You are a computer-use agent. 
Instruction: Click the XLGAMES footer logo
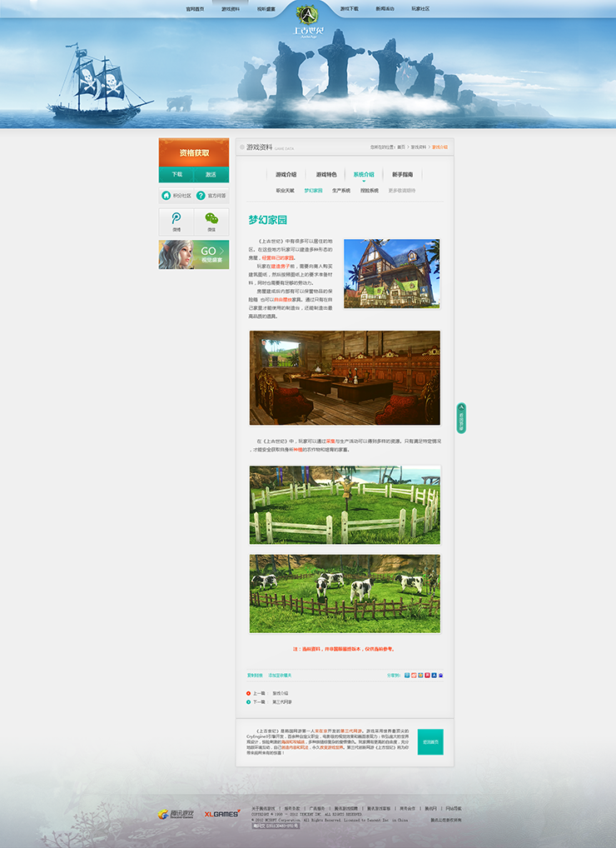pos(222,813)
